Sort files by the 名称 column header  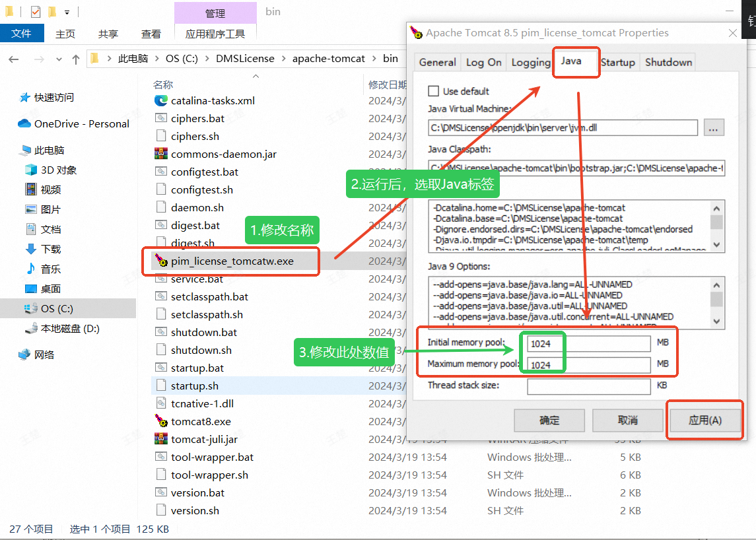pos(163,85)
